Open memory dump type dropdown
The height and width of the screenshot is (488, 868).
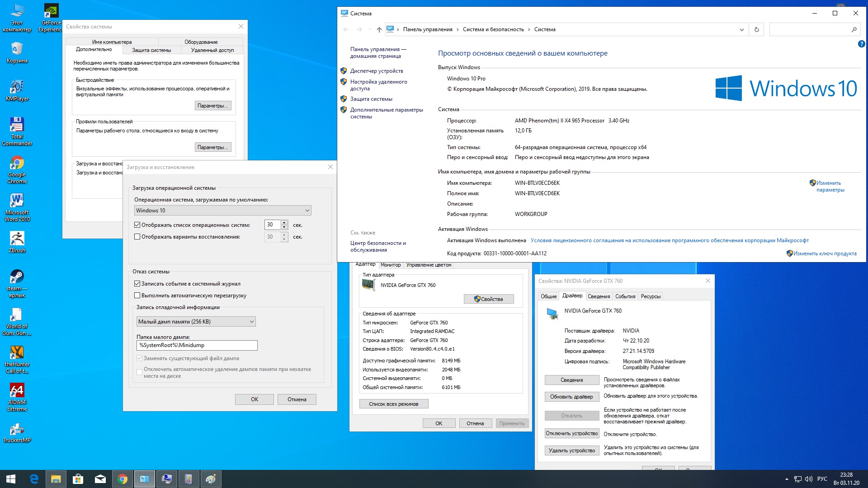click(196, 321)
